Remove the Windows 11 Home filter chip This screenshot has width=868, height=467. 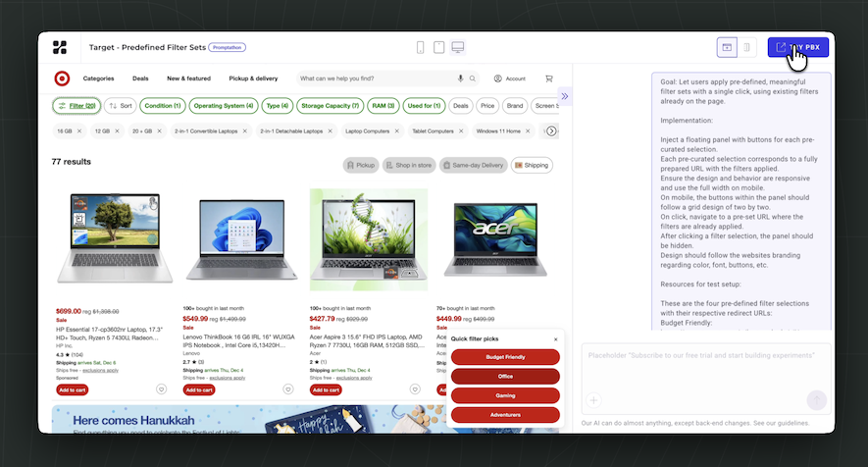point(528,131)
